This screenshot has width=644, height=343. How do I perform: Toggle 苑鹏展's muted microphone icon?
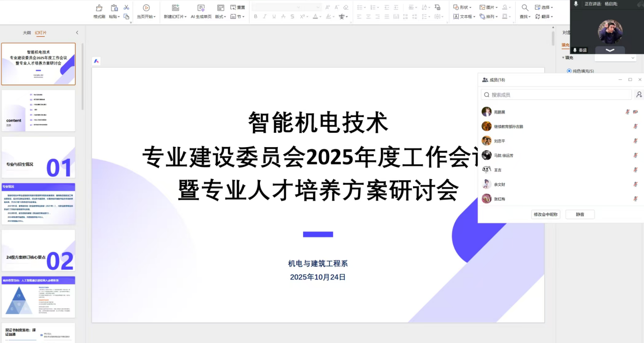[628, 112]
